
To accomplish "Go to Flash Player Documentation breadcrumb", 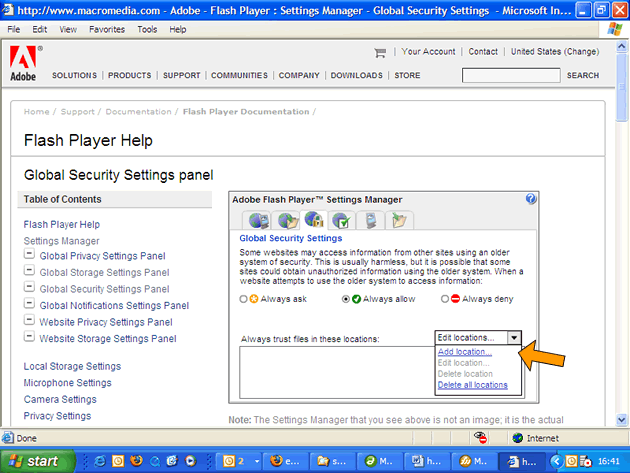I will click(x=246, y=112).
